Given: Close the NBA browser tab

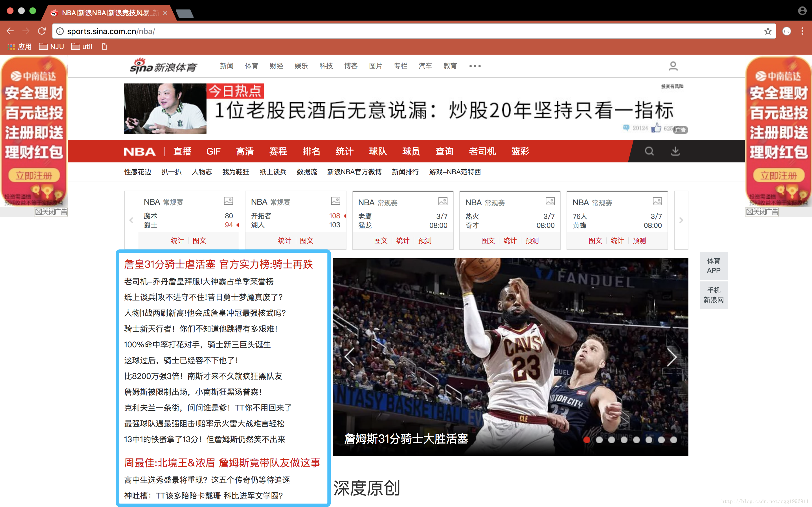Looking at the screenshot, I should coord(165,13).
